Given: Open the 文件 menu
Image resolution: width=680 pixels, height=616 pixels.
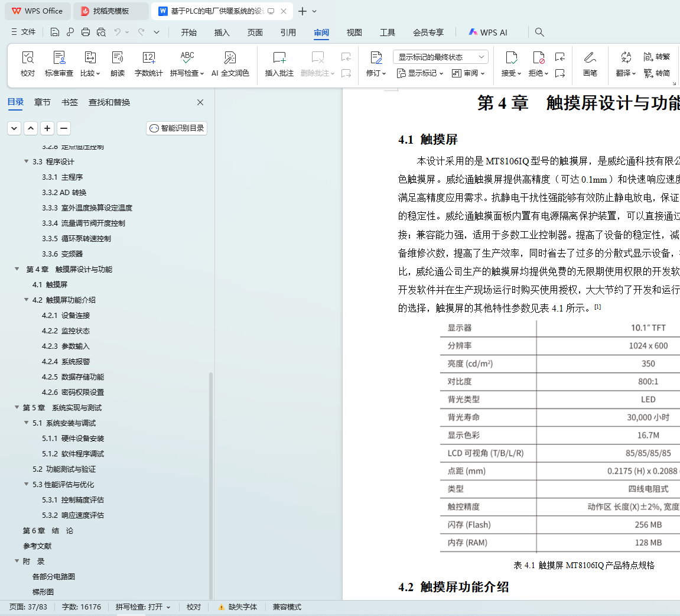Looking at the screenshot, I should point(24,32).
